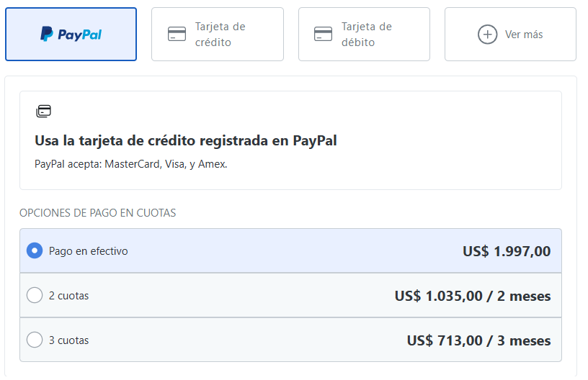Image resolution: width=588 pixels, height=380 pixels.
Task: Click the stacked cards icon above the heading
Action: pyautogui.click(x=43, y=111)
